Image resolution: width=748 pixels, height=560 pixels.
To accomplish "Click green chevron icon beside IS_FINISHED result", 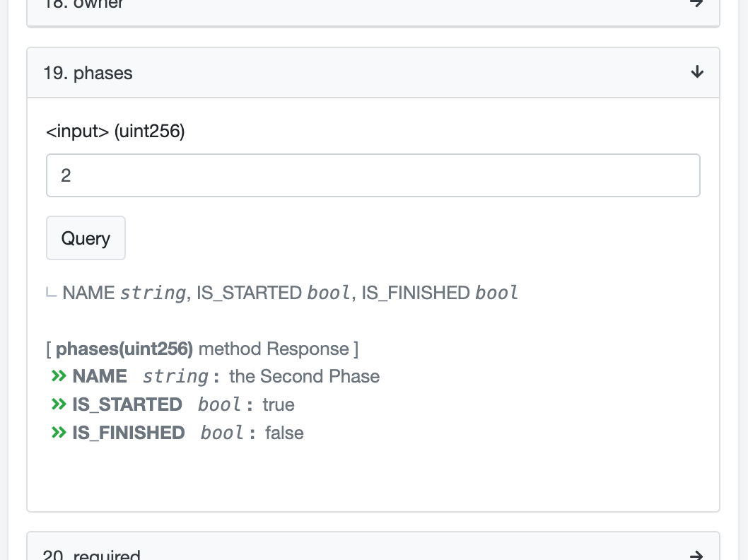I will [x=59, y=433].
